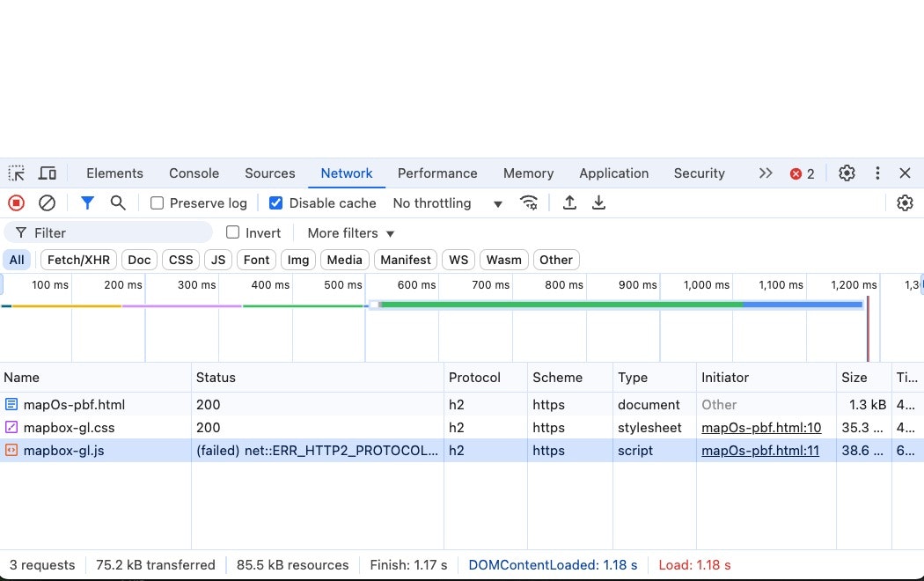
Task: Select the mapOs-pbf.html request row
Action: [462, 405]
